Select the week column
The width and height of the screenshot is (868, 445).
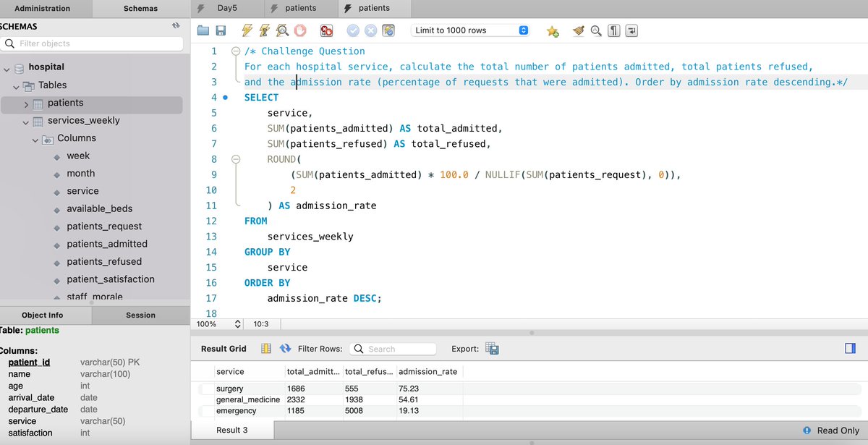coord(78,156)
